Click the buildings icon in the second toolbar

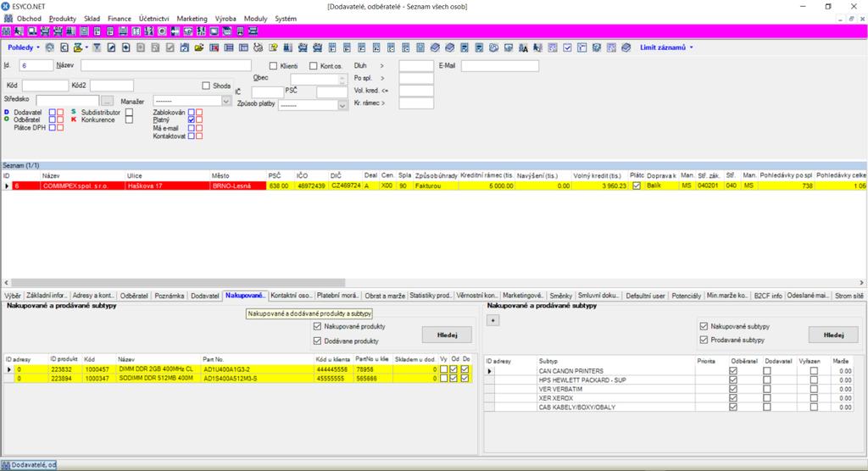[x=288, y=47]
